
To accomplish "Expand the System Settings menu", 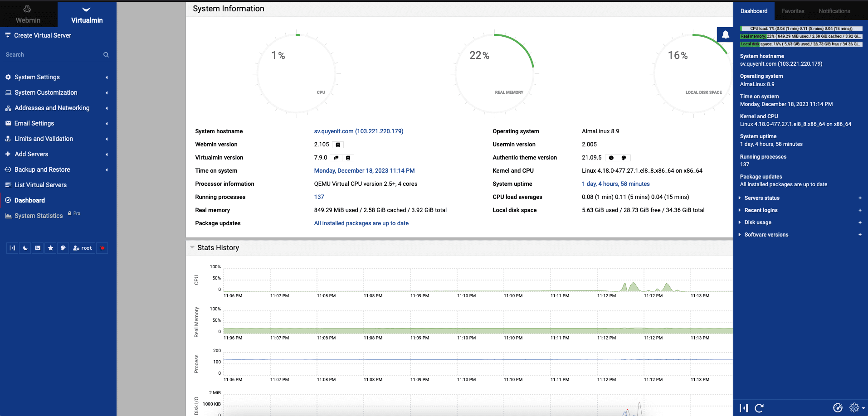I will pyautogui.click(x=37, y=77).
